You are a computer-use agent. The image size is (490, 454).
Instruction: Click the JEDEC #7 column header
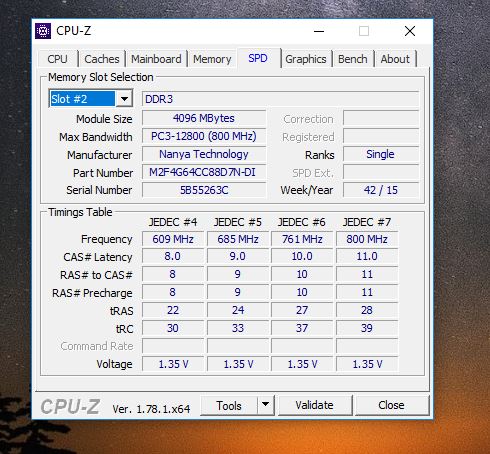click(x=367, y=222)
